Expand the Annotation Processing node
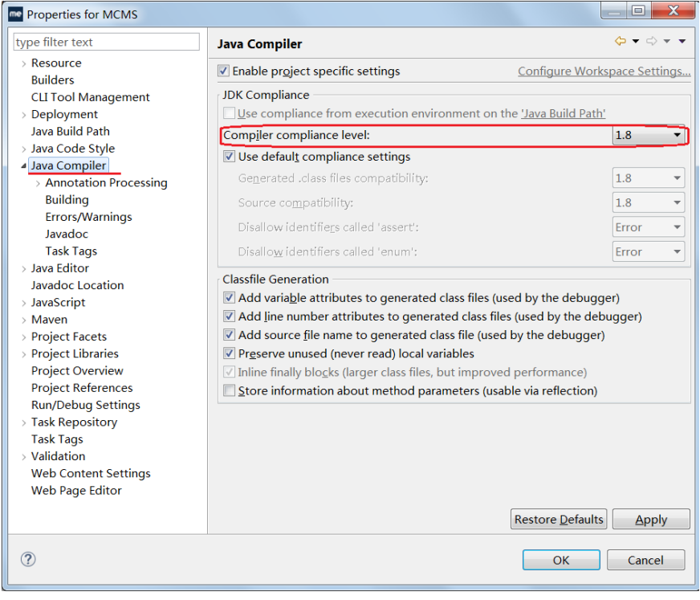The image size is (700, 600). [38, 183]
